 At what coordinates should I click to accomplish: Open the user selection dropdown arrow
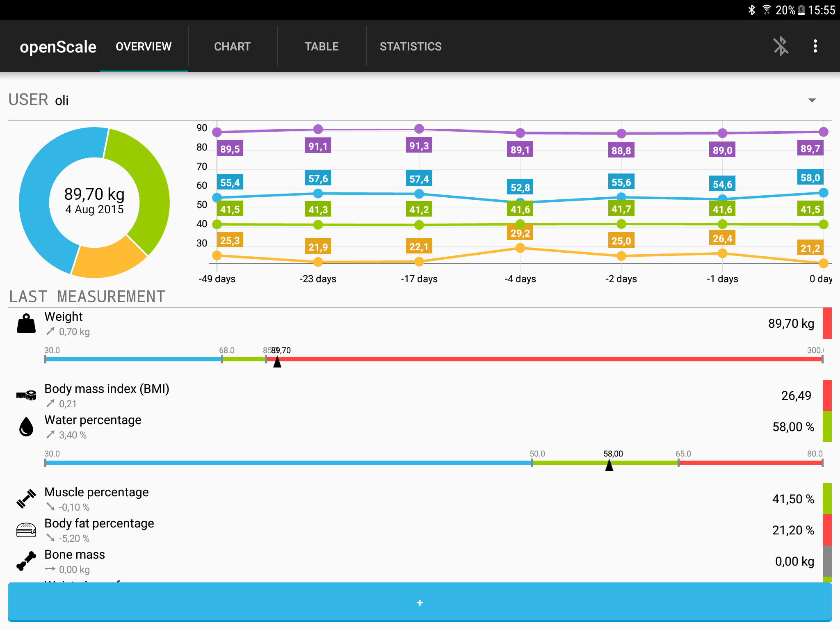(812, 100)
